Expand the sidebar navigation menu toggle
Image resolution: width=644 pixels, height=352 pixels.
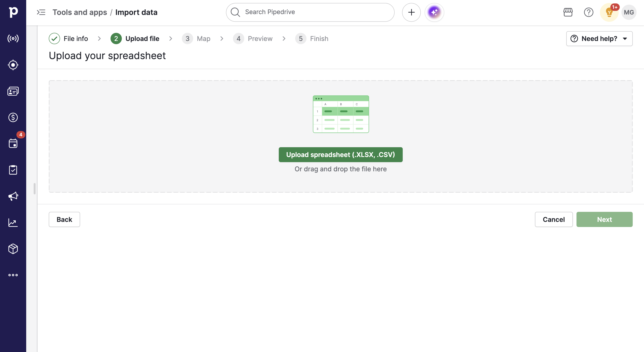pyautogui.click(x=41, y=12)
